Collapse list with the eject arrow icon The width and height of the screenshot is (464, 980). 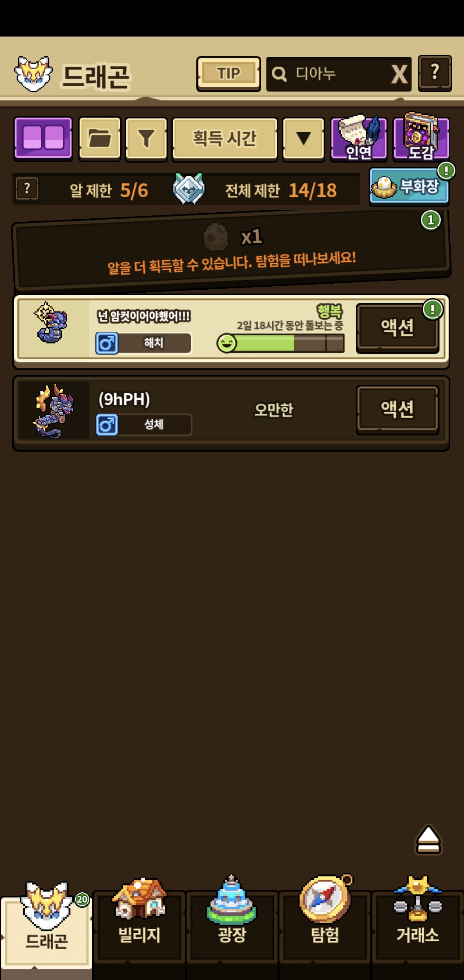(x=428, y=839)
